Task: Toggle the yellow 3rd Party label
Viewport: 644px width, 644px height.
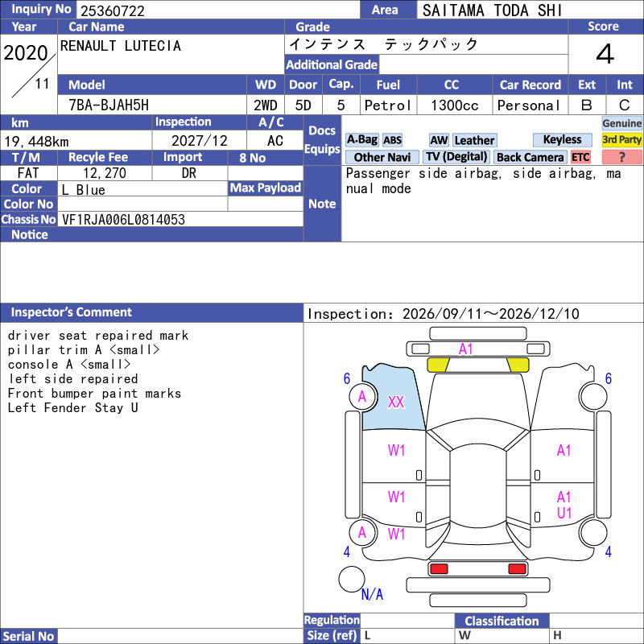Action: [x=621, y=139]
